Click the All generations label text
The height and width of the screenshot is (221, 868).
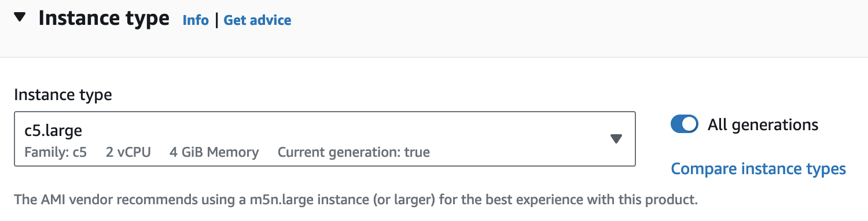click(763, 124)
